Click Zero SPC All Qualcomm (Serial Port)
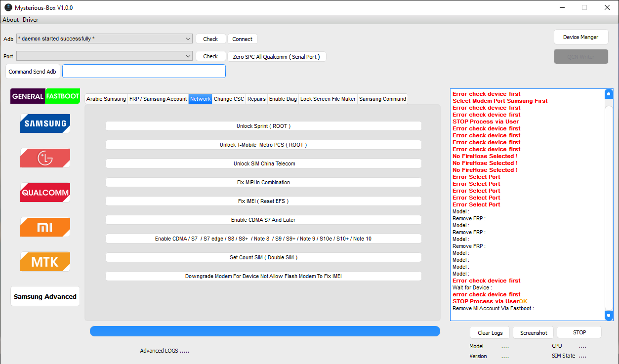Image resolution: width=619 pixels, height=364 pixels. tap(277, 57)
